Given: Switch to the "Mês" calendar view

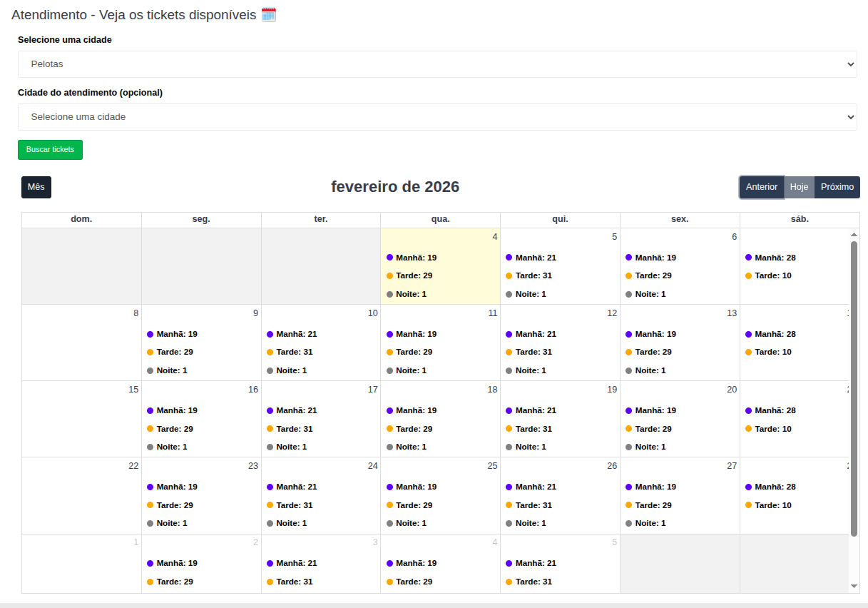Looking at the screenshot, I should click(x=36, y=187).
